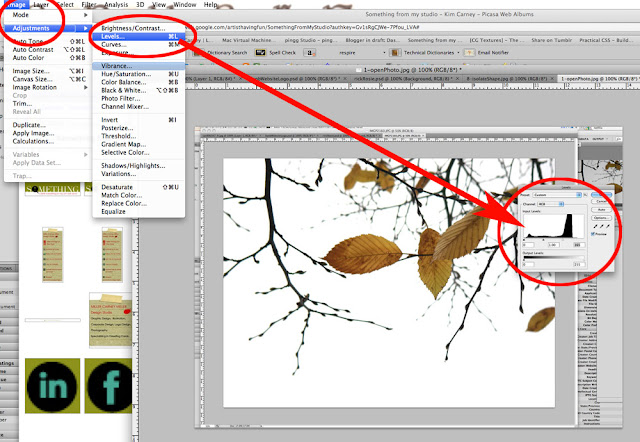Choose Invert from Adjustments
Screen dimensions: 640x442
coord(139,120)
